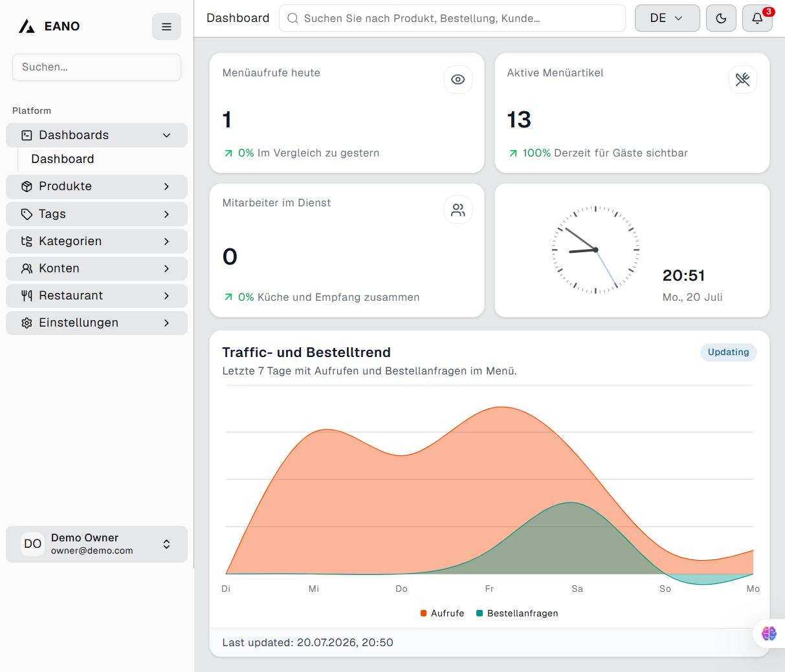
Task: Click the Updating status badge
Action: 729,352
